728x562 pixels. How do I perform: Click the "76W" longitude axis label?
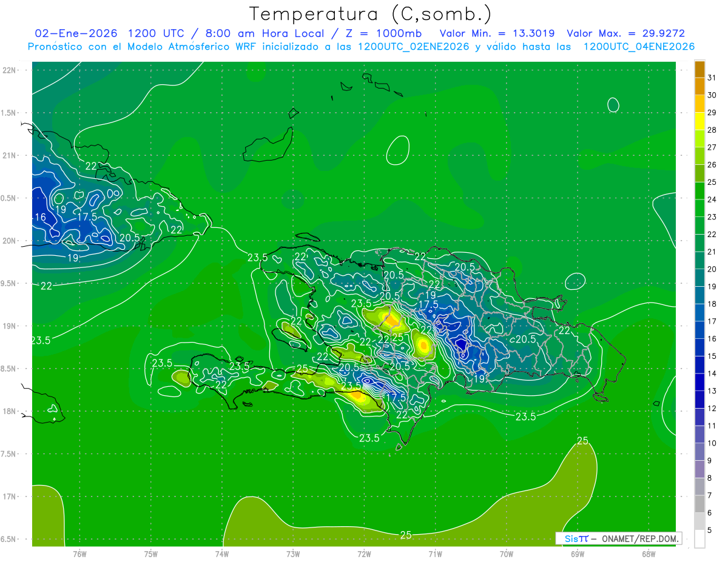(x=79, y=554)
